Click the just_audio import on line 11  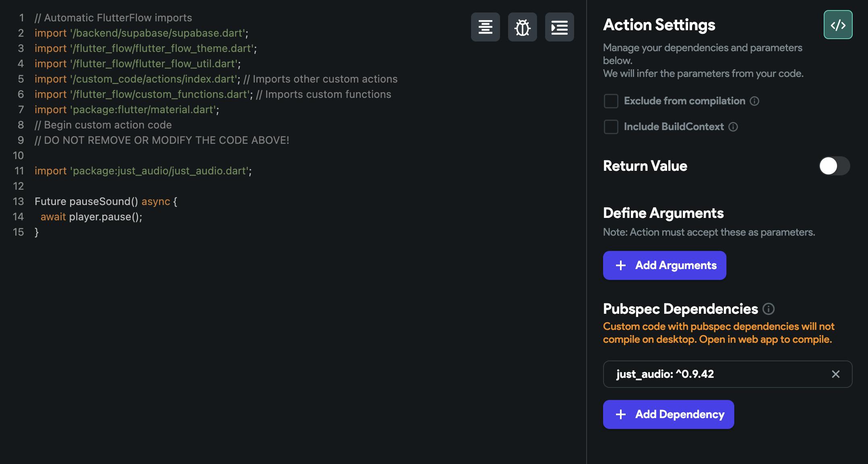point(143,171)
